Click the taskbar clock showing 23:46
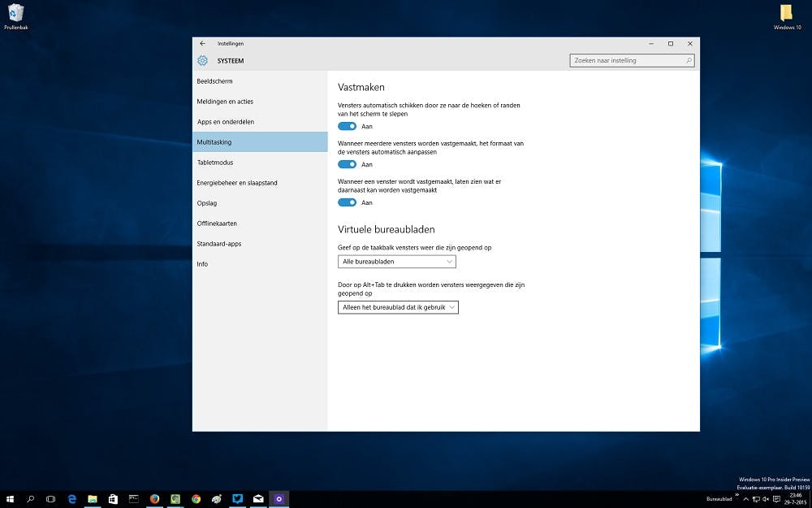This screenshot has height=508, width=812. (x=795, y=499)
